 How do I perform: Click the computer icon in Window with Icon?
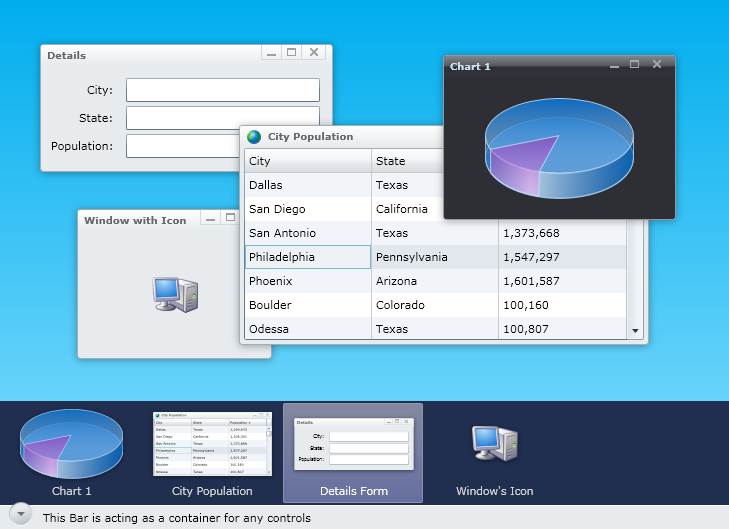tap(175, 294)
